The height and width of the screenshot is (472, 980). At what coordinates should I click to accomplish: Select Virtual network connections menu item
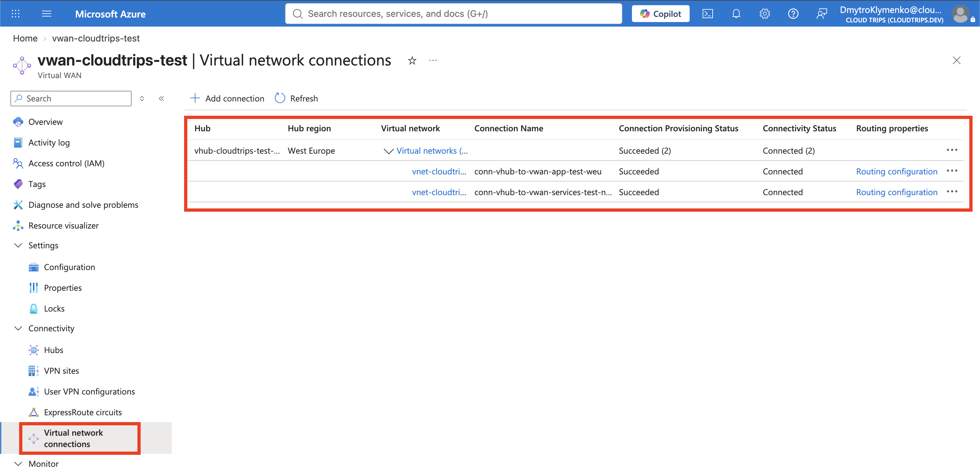point(86,439)
